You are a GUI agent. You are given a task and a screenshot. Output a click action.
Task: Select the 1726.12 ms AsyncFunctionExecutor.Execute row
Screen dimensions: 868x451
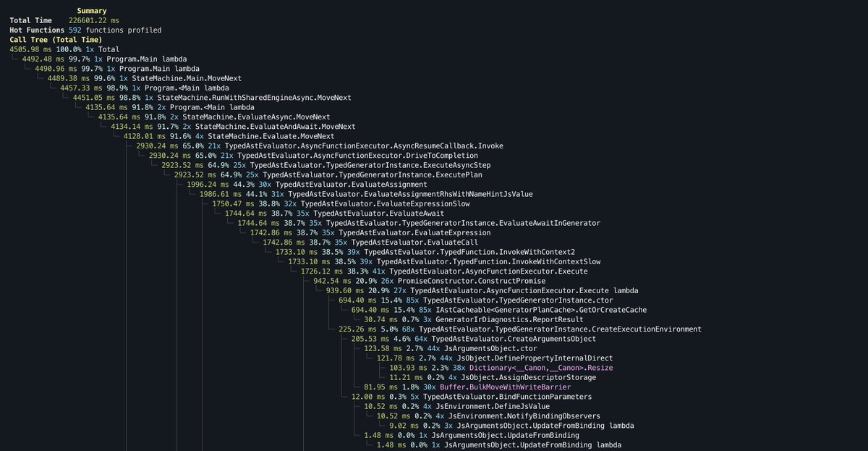[x=444, y=270]
